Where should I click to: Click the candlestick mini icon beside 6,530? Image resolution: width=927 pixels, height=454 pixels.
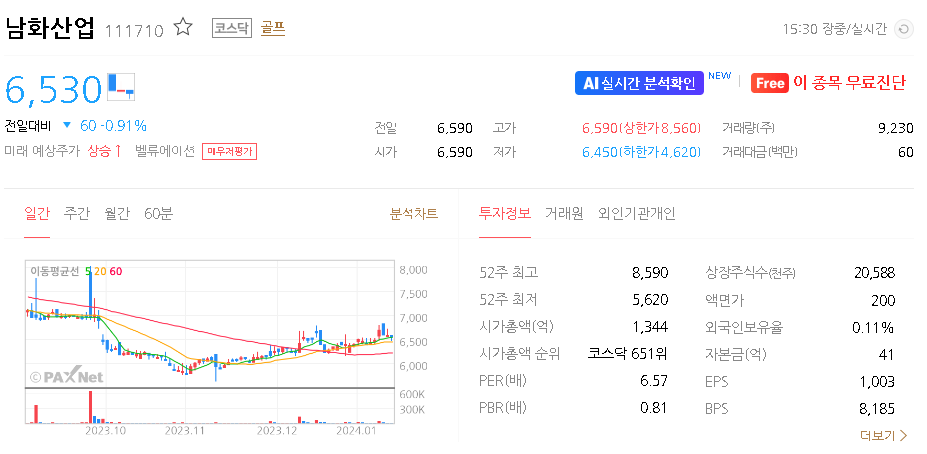tap(121, 86)
